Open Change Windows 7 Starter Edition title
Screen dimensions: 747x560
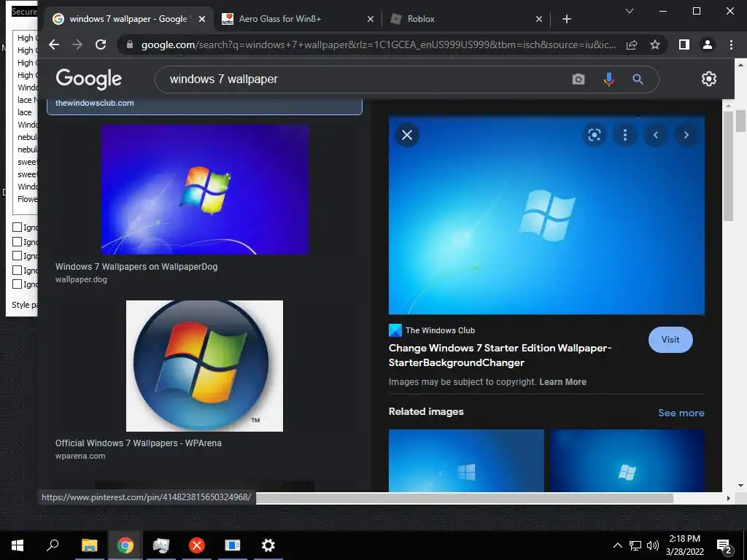click(500, 355)
